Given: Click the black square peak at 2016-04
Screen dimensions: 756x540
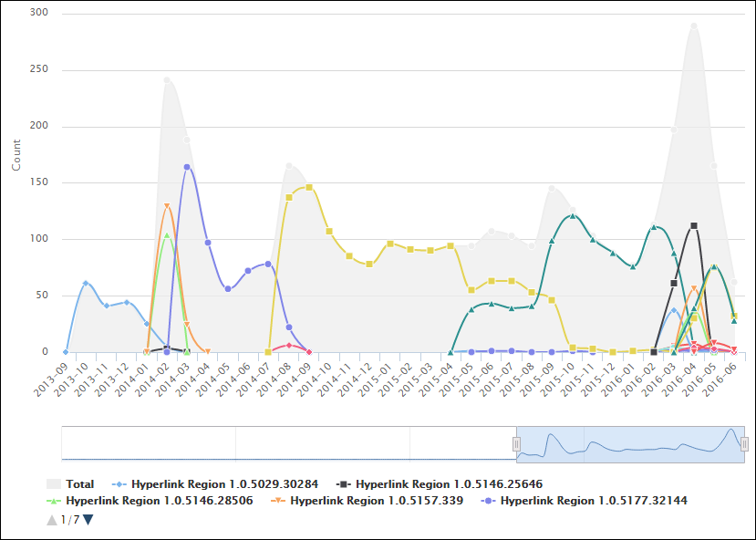Looking at the screenshot, I should [x=694, y=225].
